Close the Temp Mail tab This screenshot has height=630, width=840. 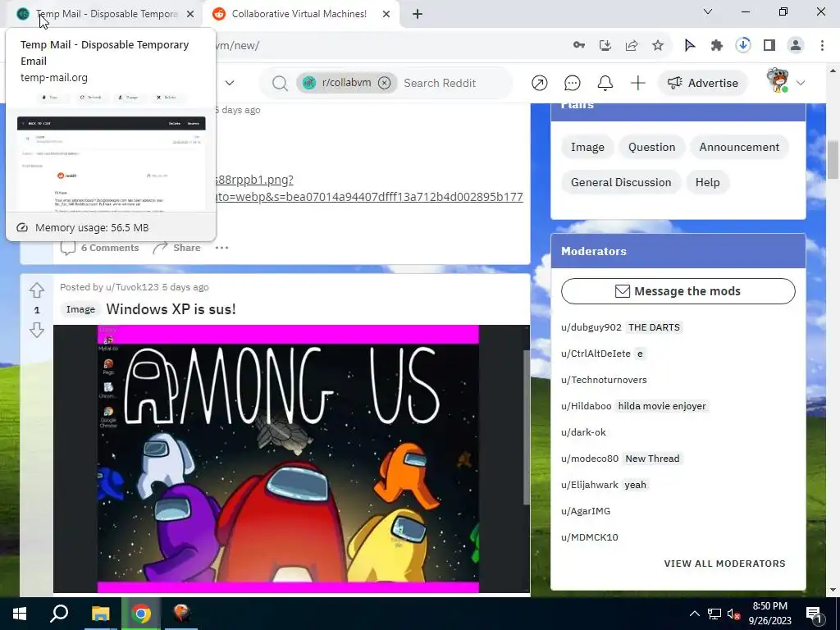tap(190, 14)
